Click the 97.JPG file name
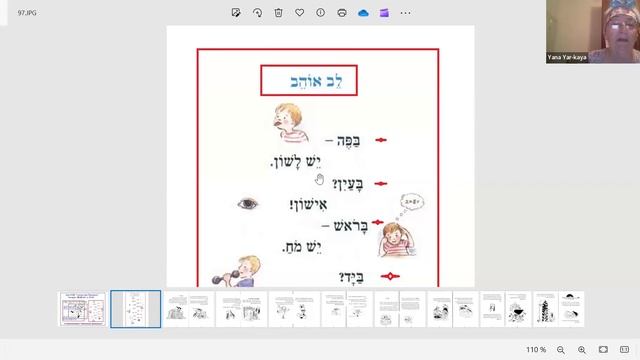The width and height of the screenshot is (640, 360). coord(27,13)
